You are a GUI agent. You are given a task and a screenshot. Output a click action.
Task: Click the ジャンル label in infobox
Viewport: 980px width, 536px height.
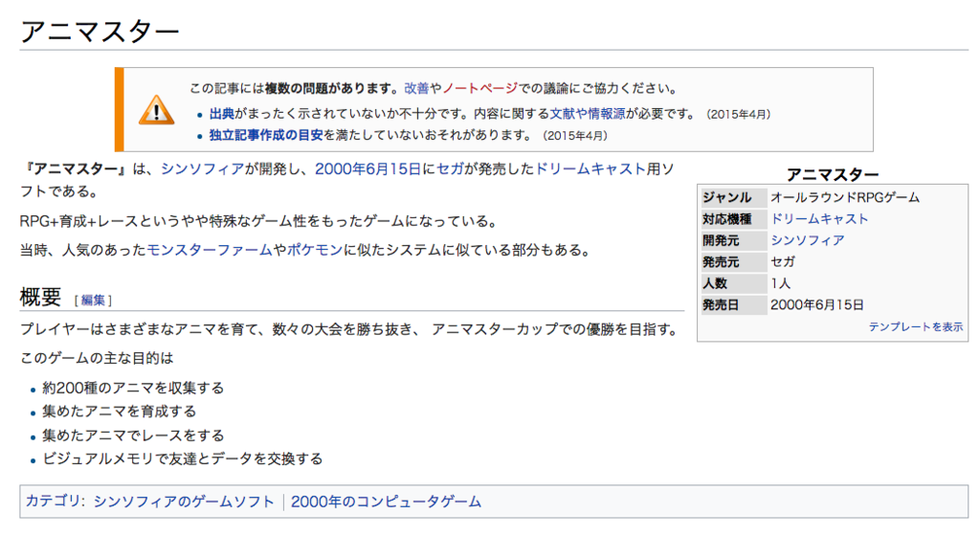pyautogui.click(x=727, y=198)
